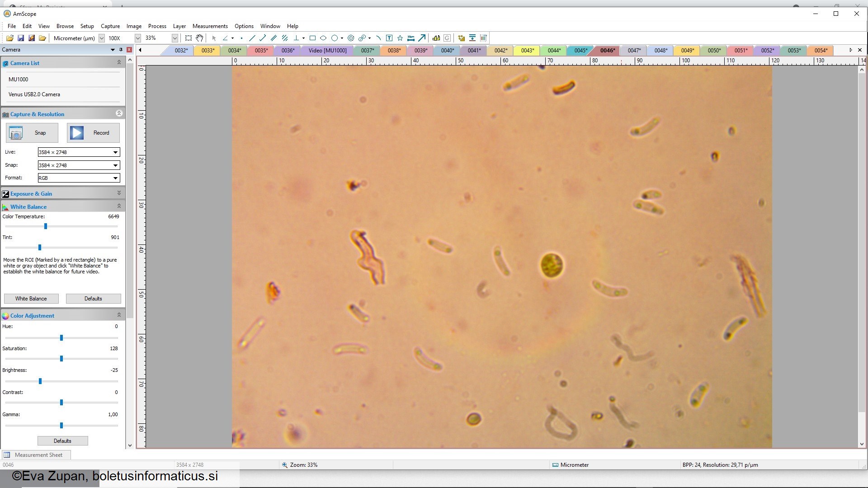This screenshot has width=868, height=488.
Task: Pick the text annotation tool
Action: (389, 38)
